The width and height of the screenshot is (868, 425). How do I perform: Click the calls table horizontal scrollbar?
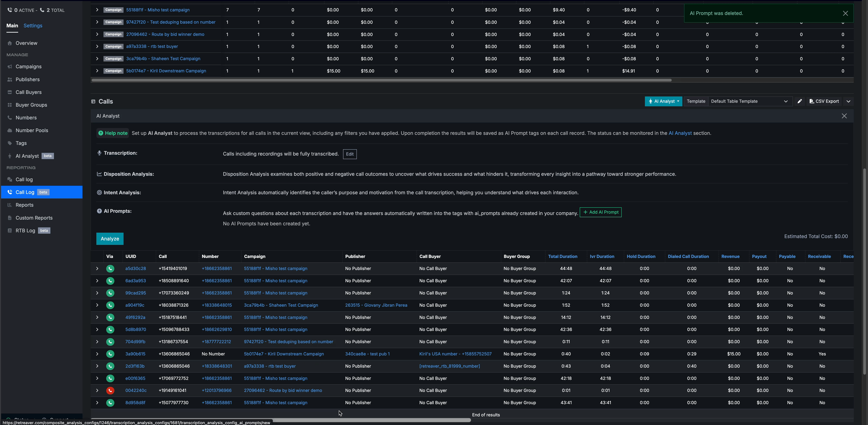(x=280, y=420)
